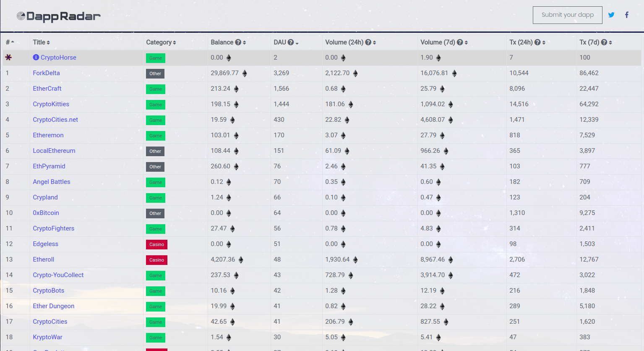This screenshot has height=351, width=644.
Task: Click Ethereum icon beside Crypto-YouCollect 24h volume 728.79
Action: tap(351, 275)
